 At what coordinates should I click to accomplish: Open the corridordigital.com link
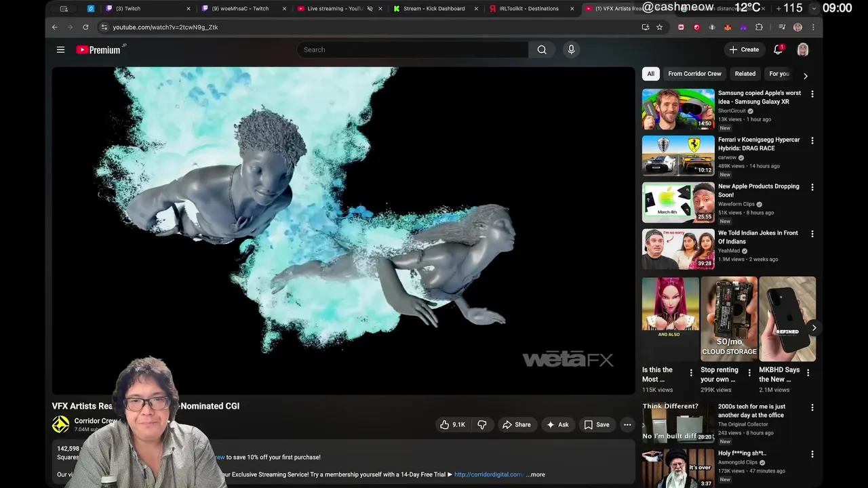pyautogui.click(x=489, y=474)
